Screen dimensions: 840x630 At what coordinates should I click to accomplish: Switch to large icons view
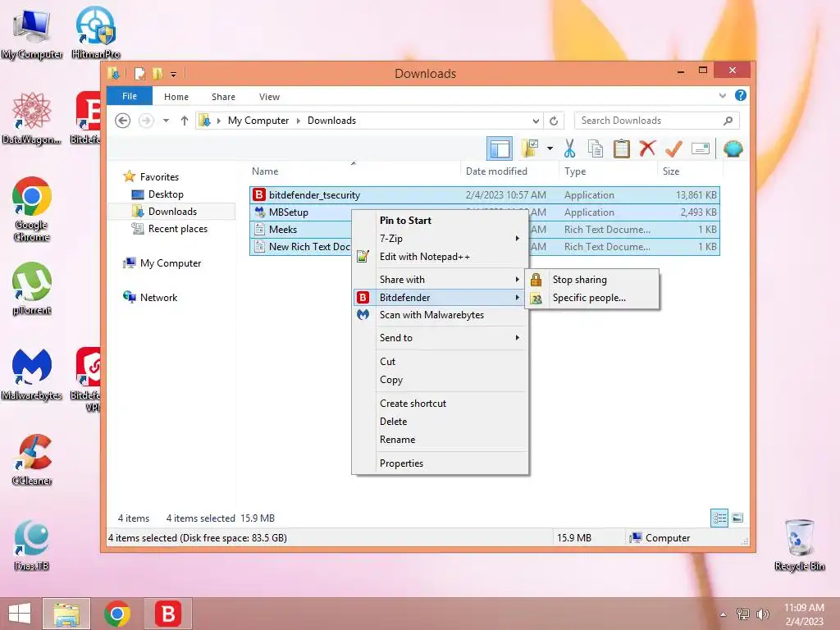pos(737,518)
